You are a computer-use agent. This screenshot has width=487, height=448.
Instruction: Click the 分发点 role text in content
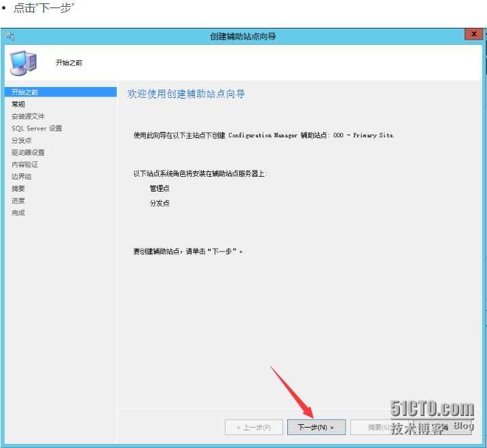tap(160, 203)
